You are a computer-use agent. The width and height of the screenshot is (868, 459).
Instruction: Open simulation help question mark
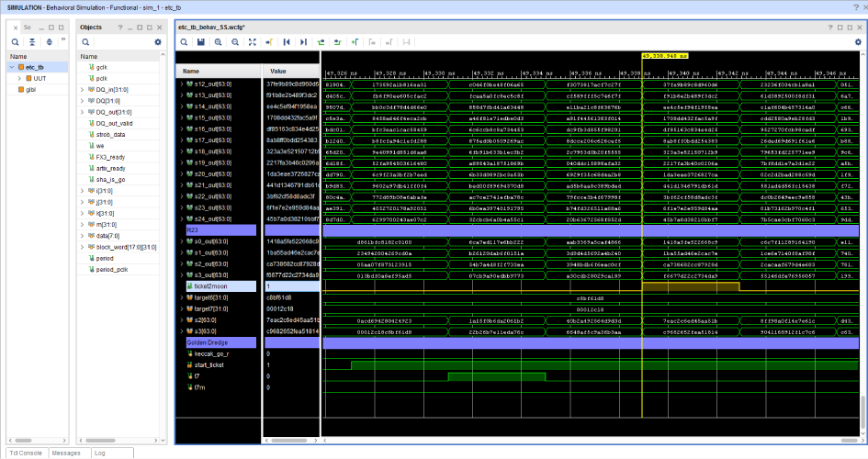[856, 7]
